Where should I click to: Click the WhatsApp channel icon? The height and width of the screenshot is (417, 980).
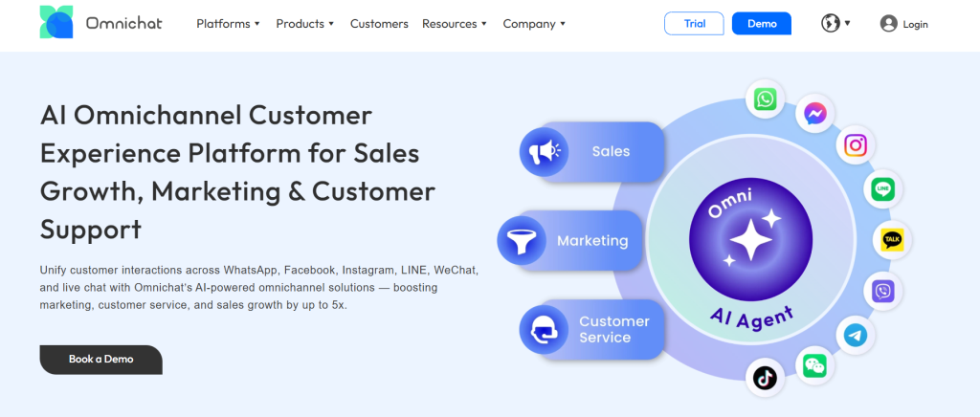(765, 99)
